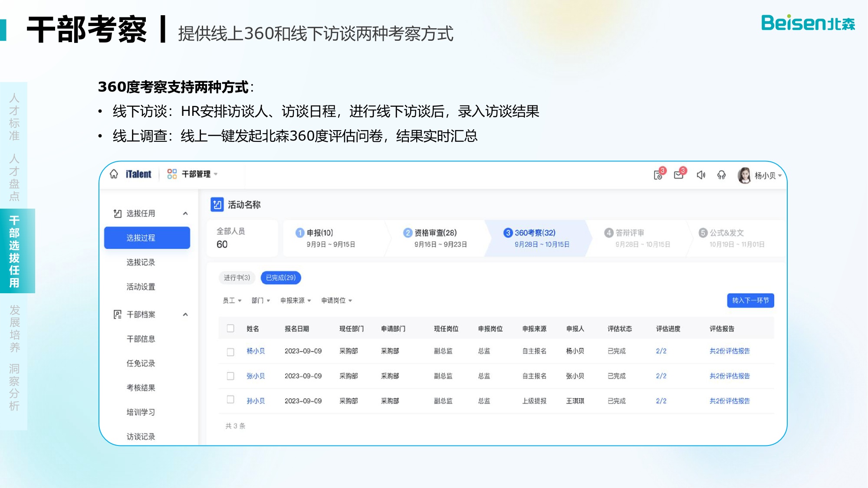Open the 申报来源 filter dropdown
Viewport: 868px width, 488px height.
point(296,300)
